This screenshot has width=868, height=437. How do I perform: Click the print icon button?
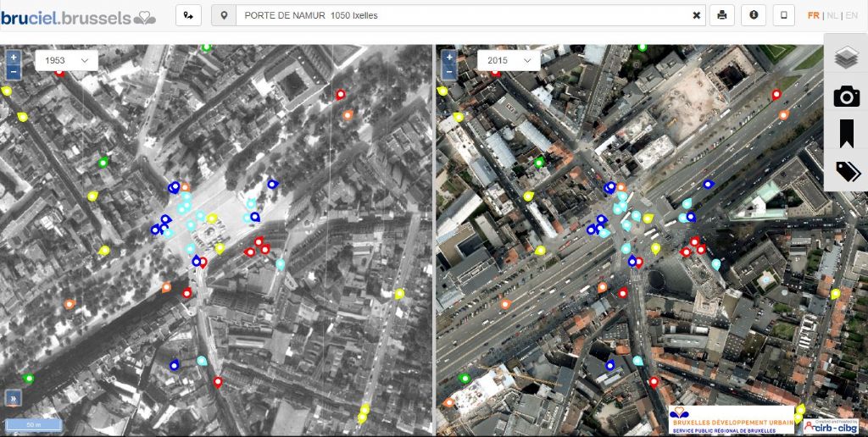click(721, 15)
